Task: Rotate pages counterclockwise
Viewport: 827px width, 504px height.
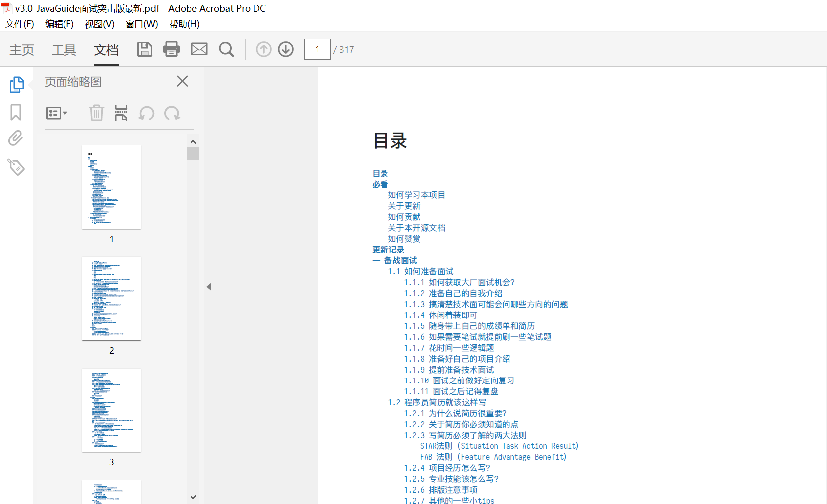Action: click(146, 113)
